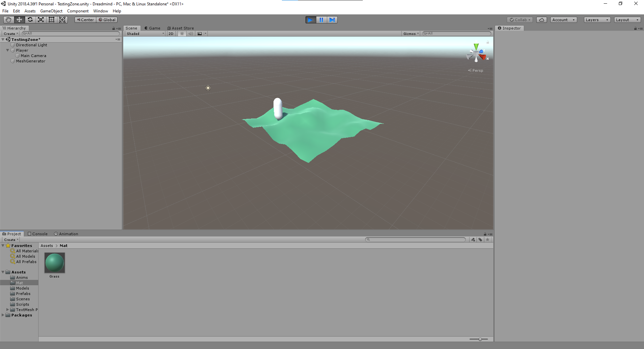This screenshot has width=644, height=349.
Task: Open the Shaded draw mode dropdown
Action: [x=145, y=34]
